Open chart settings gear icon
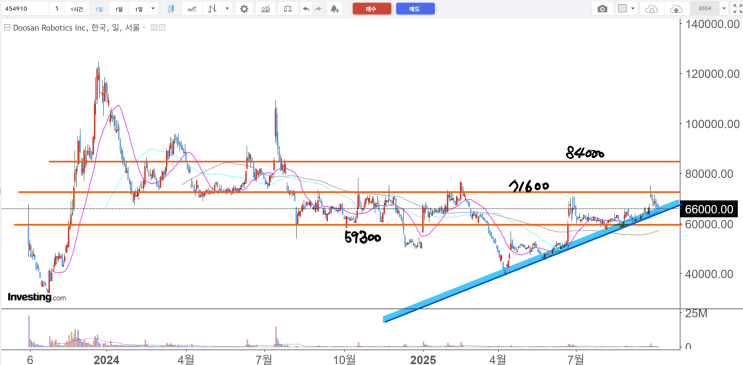Viewport: 743px width, 365px height. (x=244, y=9)
